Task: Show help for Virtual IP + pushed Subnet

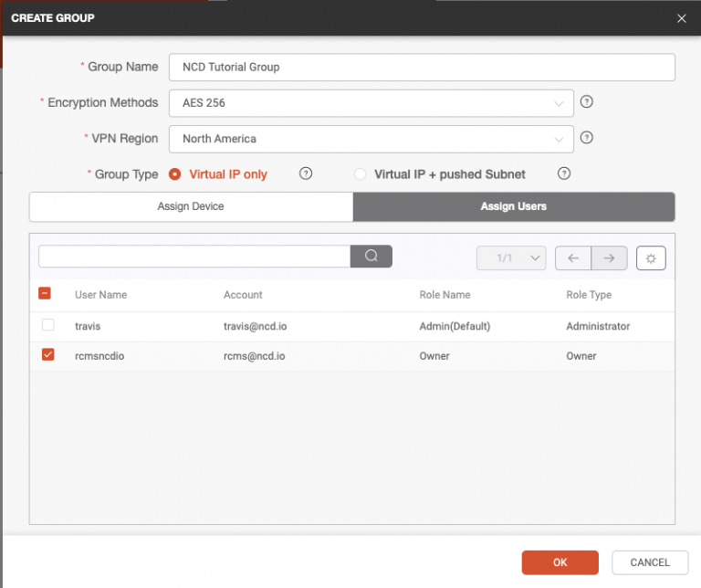Action: 564,173
